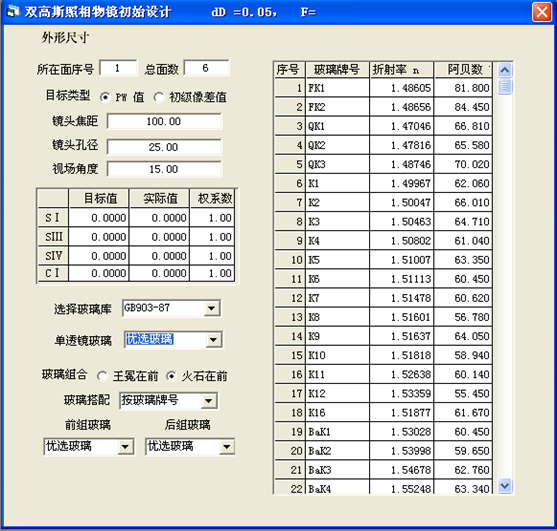Click the 阿贝数 column header
Image resolution: width=557 pixels, height=531 pixels.
pyautogui.click(x=463, y=70)
